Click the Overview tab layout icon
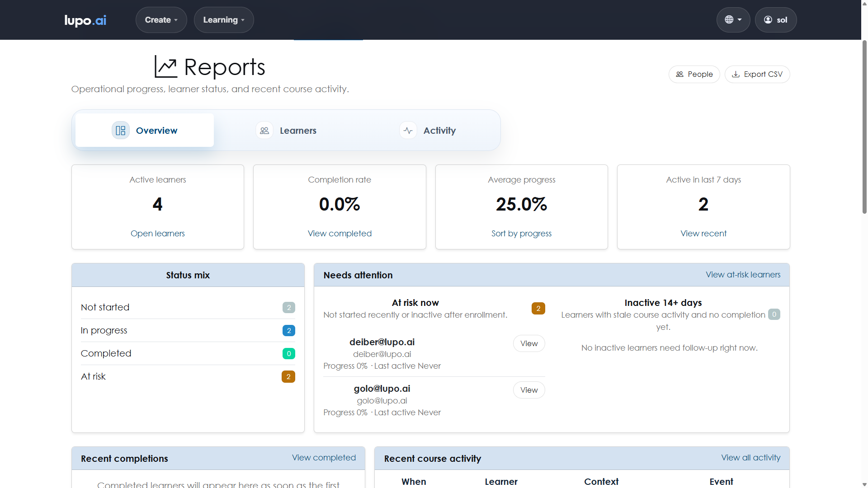868x488 pixels. tap(121, 131)
